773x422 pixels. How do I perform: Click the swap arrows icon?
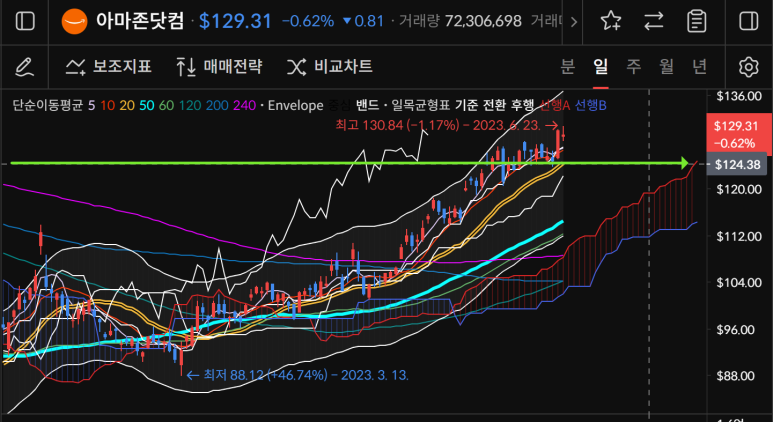point(654,21)
